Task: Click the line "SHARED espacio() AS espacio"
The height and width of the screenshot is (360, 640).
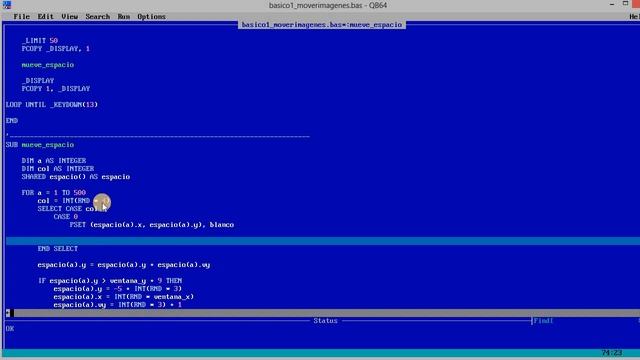Action: point(76,177)
